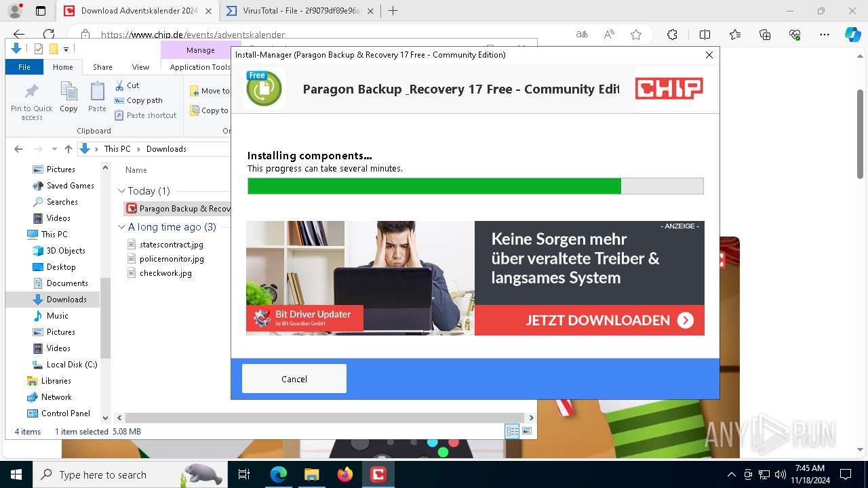Cancel the Paragon installation
Image resolution: width=868 pixels, height=488 pixels.
pos(294,379)
